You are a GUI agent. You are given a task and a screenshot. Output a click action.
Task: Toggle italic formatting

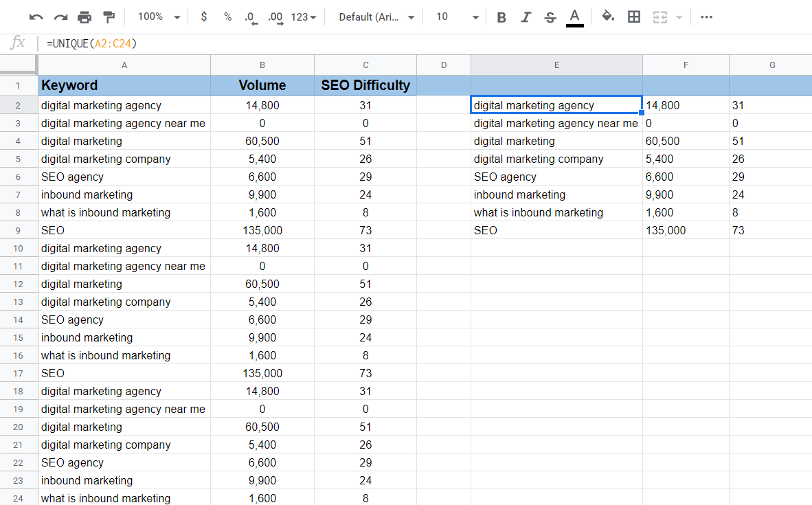[526, 17]
